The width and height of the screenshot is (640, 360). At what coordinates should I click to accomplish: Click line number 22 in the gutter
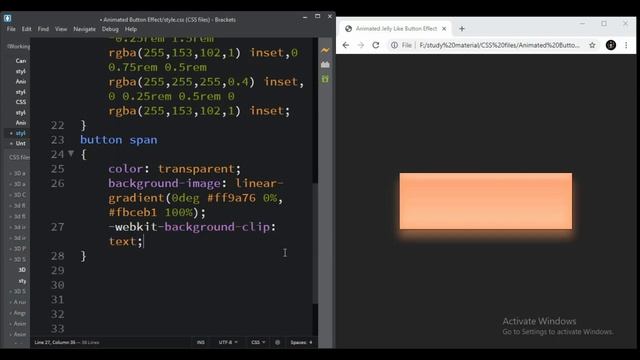pyautogui.click(x=58, y=125)
